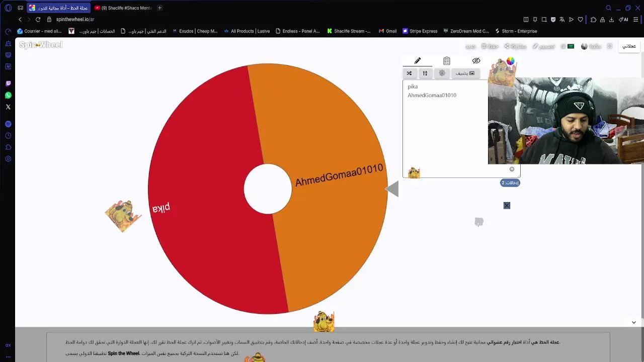Open the library menu in site header
The height and width of the screenshot is (362, 644).
coord(591,46)
